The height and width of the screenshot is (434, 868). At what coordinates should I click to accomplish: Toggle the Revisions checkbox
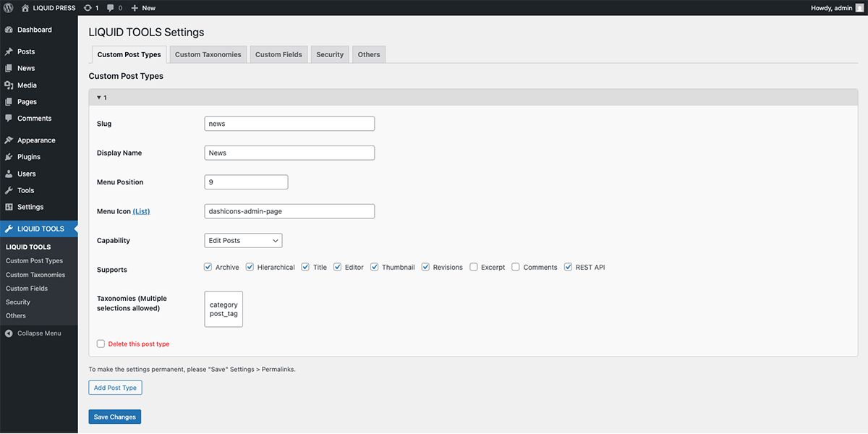pyautogui.click(x=426, y=267)
